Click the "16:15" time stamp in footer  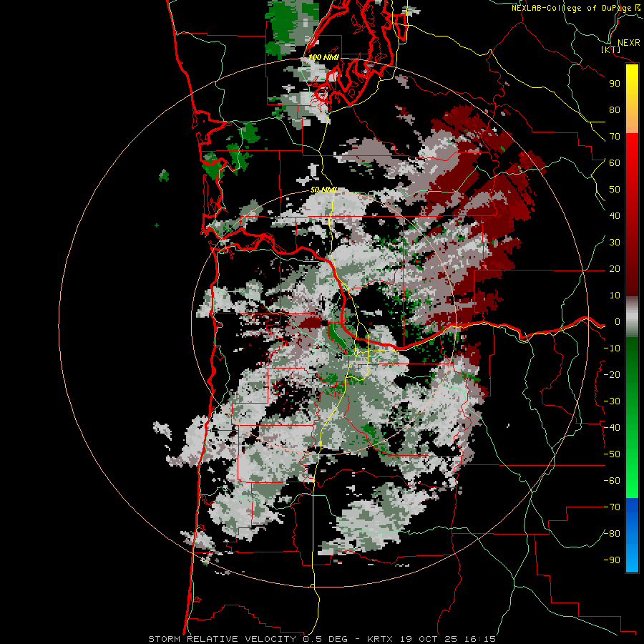pos(480,639)
